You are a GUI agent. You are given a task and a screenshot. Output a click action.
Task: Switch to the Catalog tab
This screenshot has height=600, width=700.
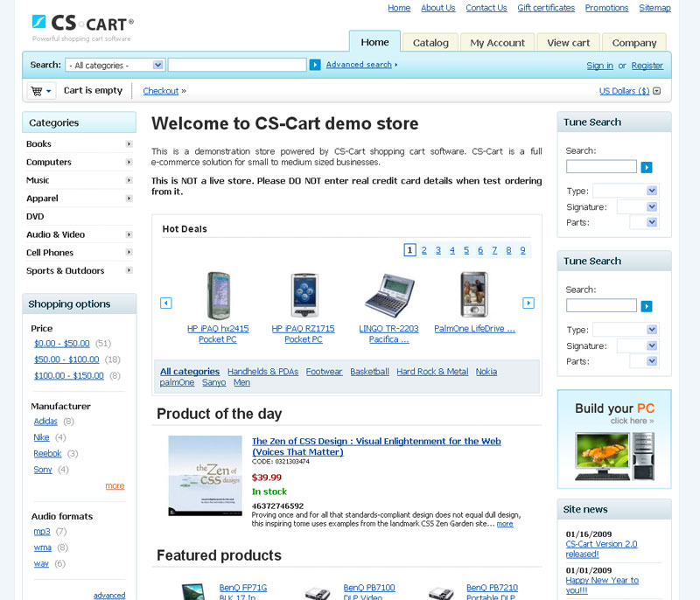click(430, 43)
